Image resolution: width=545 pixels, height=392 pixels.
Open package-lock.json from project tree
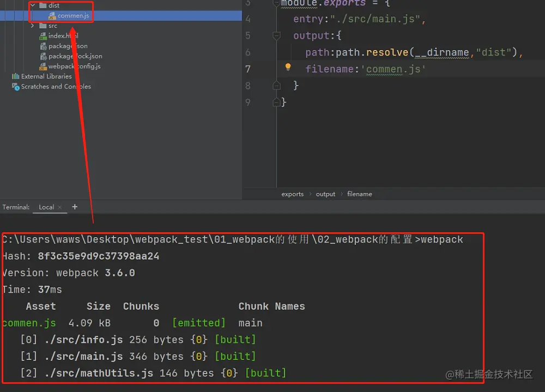tap(75, 56)
